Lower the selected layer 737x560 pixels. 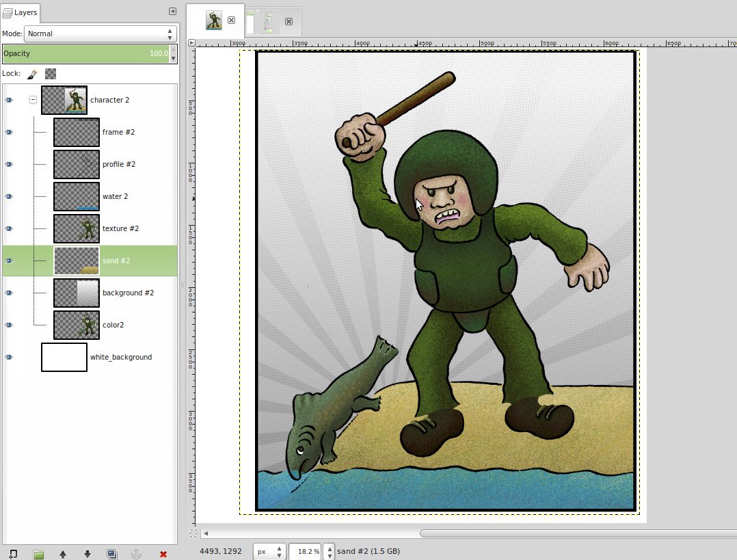click(x=87, y=552)
